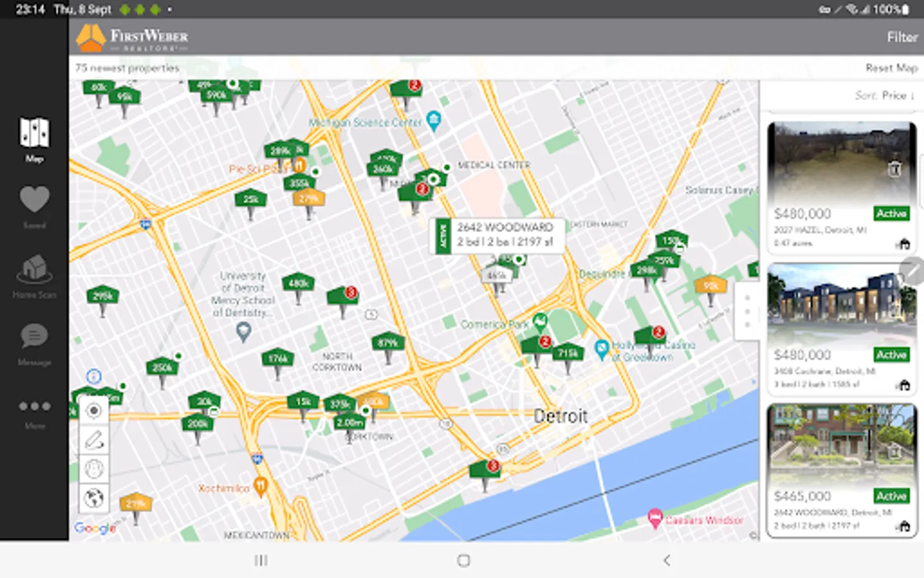Tap Android home button

[x=463, y=561]
